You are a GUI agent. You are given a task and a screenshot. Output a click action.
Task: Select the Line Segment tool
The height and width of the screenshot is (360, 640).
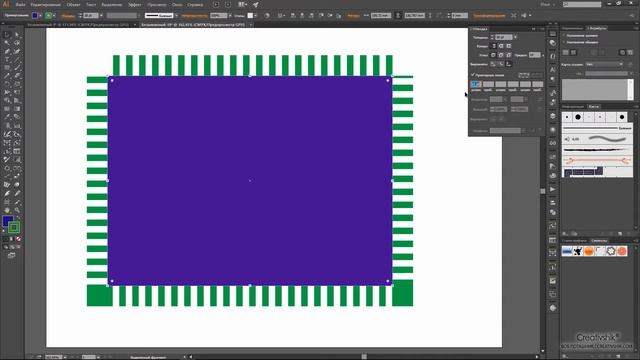(17, 60)
